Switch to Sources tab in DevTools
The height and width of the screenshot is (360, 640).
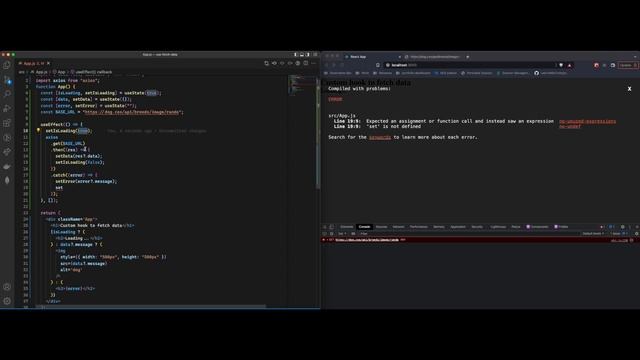[381, 227]
